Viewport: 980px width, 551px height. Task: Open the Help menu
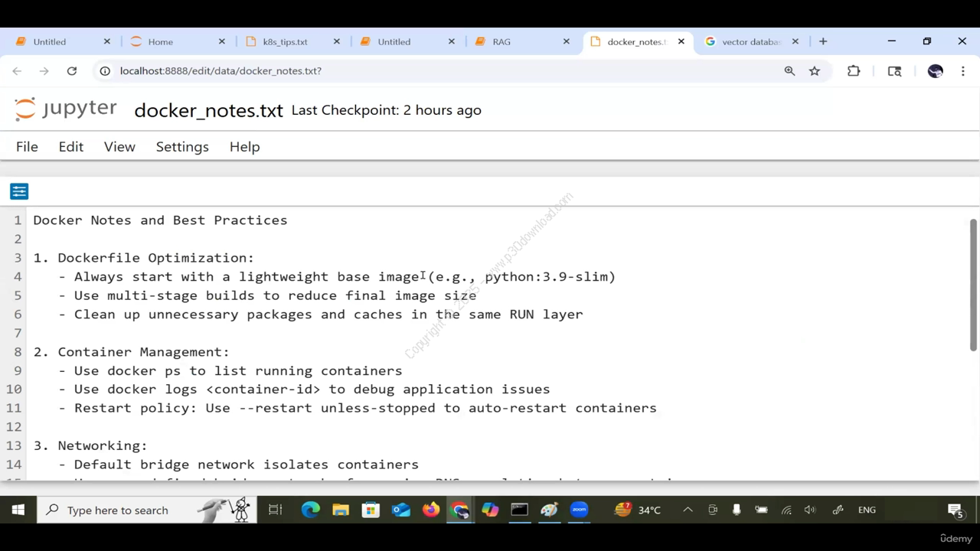pos(245,147)
